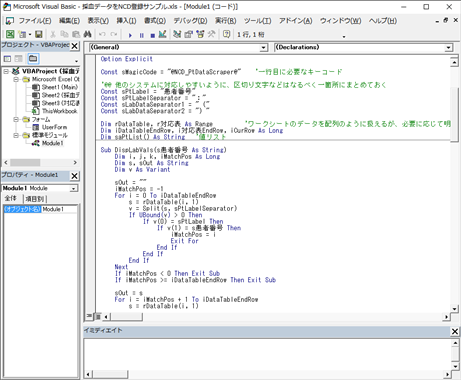
Task: Open the ヘルプ(H) menu
Action: click(x=383, y=21)
